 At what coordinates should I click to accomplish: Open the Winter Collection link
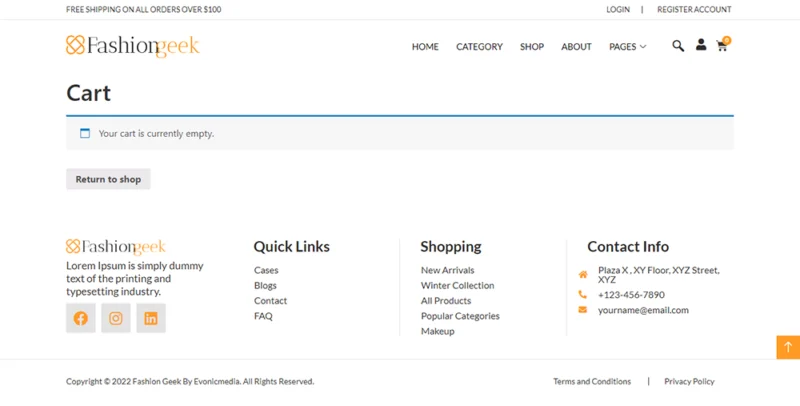pyautogui.click(x=458, y=286)
